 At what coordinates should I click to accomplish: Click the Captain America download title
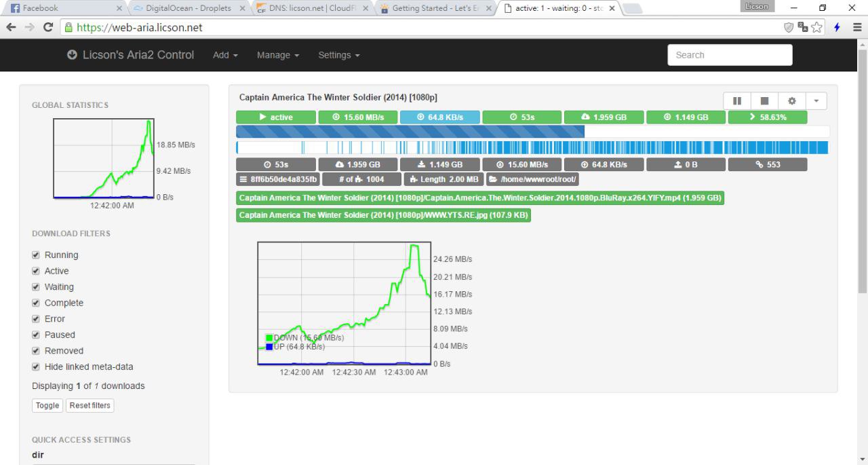click(x=338, y=98)
